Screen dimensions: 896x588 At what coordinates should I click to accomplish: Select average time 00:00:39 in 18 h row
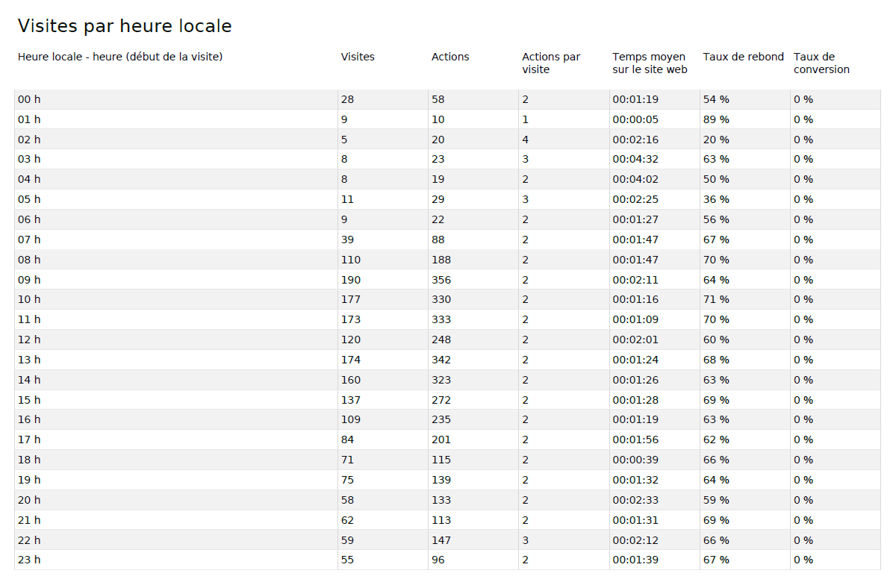point(635,460)
